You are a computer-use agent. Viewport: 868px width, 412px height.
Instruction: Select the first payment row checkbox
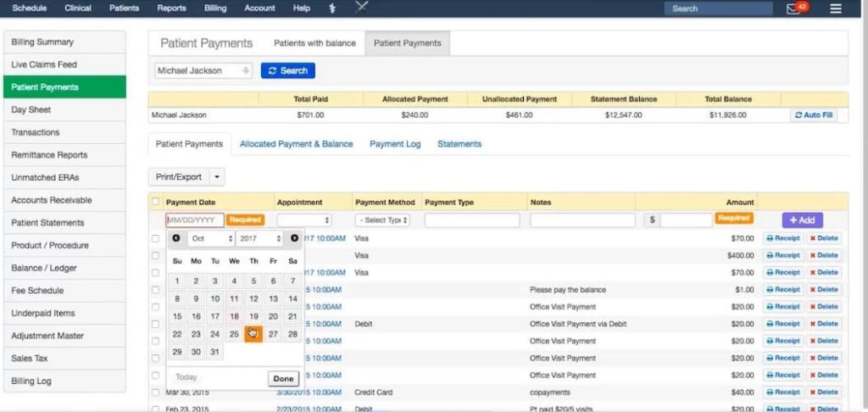tap(155, 239)
